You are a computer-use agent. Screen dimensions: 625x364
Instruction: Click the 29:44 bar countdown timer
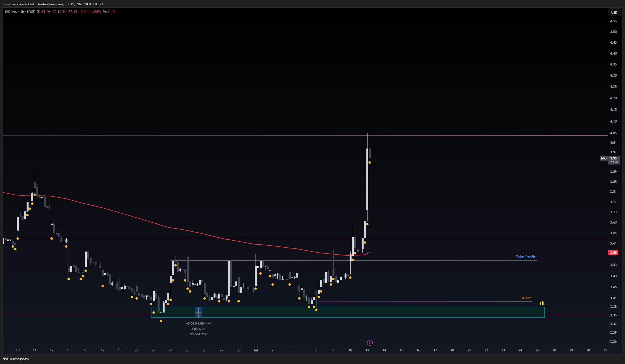614,162
